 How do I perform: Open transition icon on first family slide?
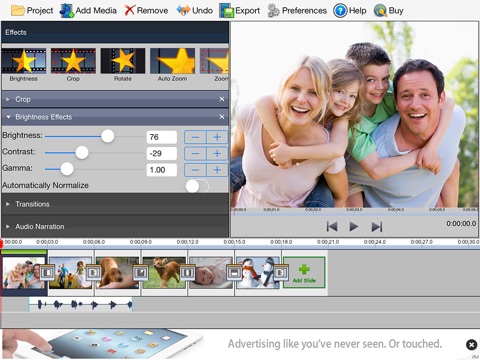(47, 273)
